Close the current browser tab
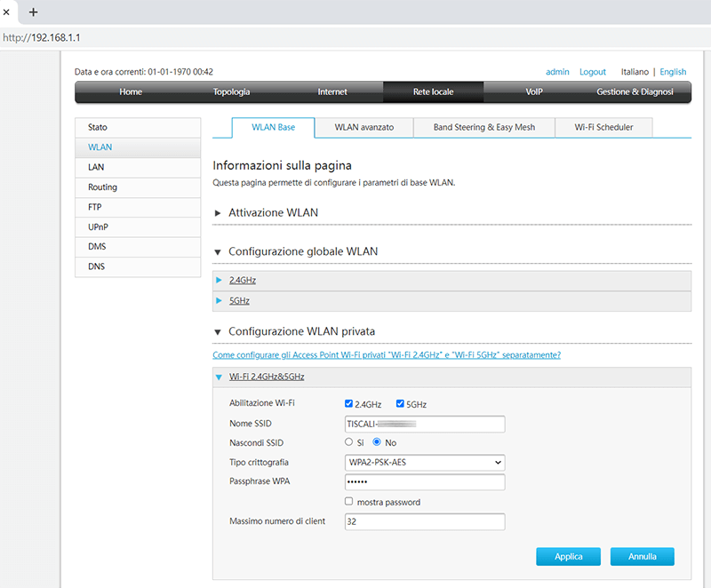The image size is (711, 588). point(7,12)
